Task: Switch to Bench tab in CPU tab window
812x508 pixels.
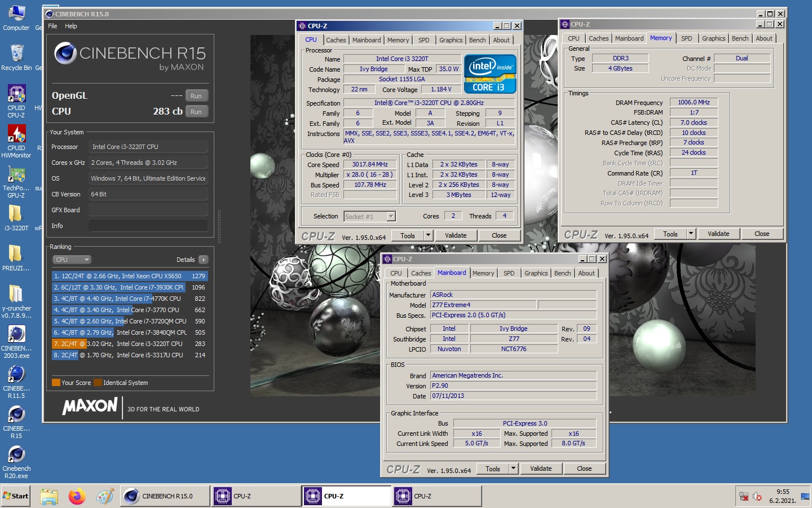Action: tap(477, 40)
